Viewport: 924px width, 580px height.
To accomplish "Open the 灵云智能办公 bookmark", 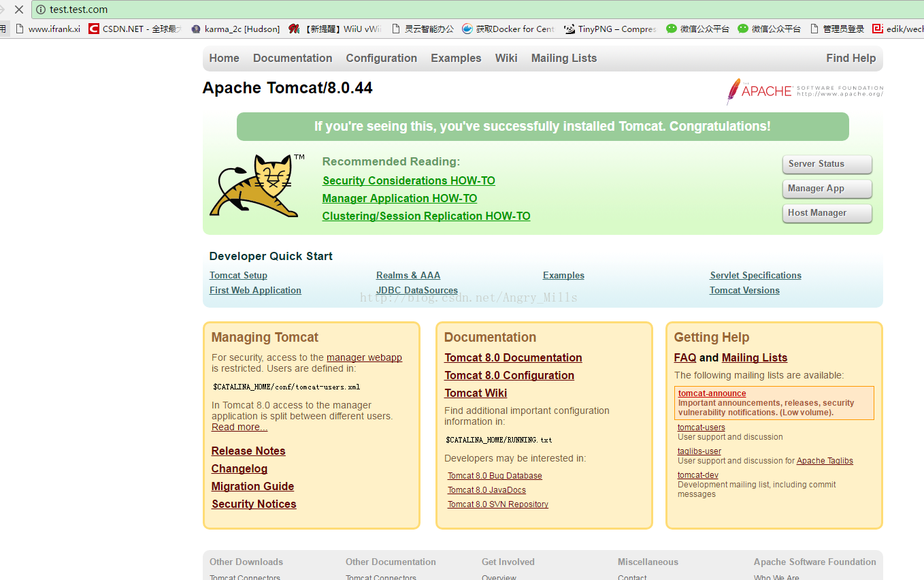I will coord(422,29).
